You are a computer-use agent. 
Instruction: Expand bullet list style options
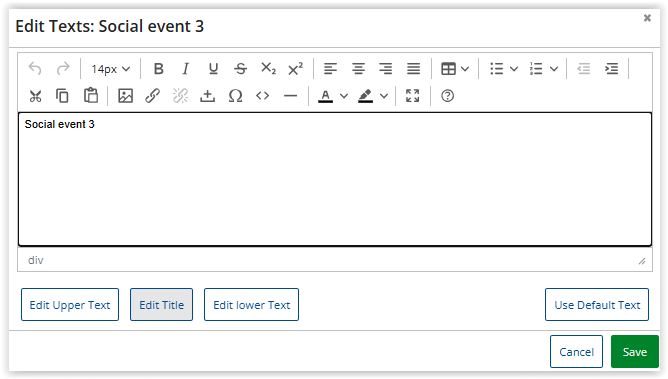[x=514, y=69]
